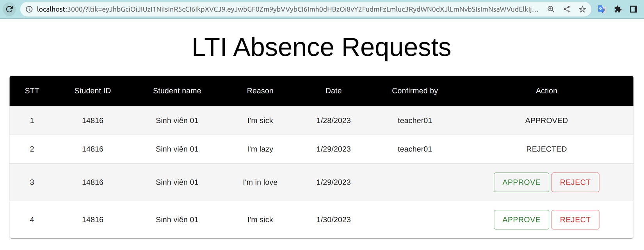Approve the "I'm in love" request

coord(521,182)
